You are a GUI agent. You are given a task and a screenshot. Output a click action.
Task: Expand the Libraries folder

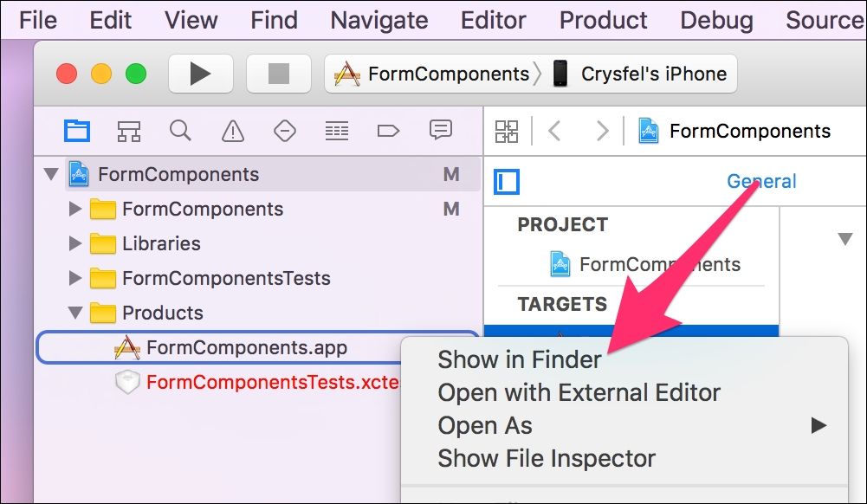tap(75, 243)
